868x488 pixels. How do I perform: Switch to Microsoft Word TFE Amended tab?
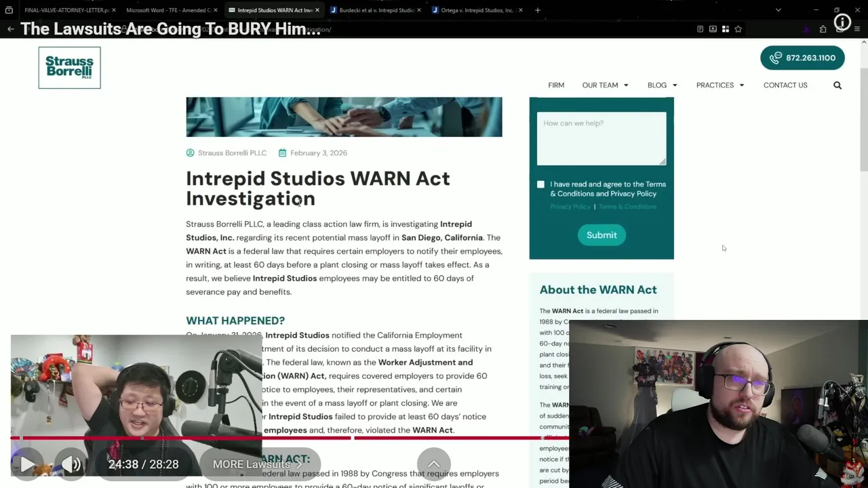[168, 10]
